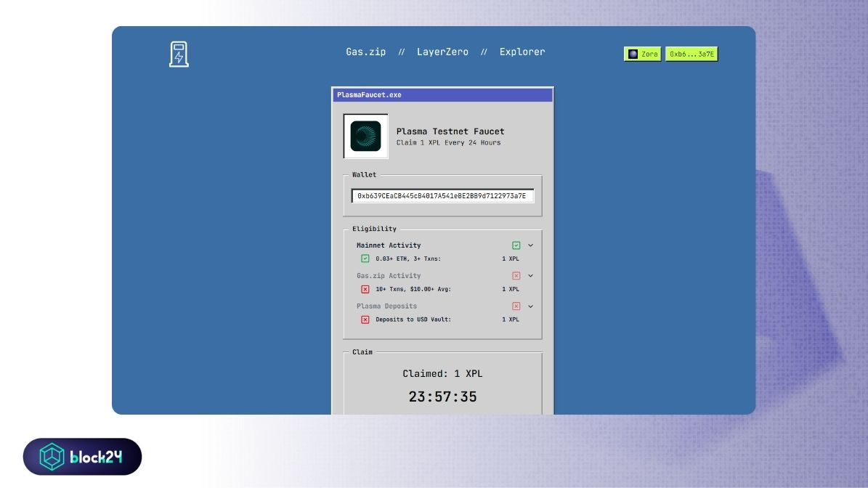
Task: Toggle the Mainnet Activity header checkbox
Action: (x=516, y=245)
